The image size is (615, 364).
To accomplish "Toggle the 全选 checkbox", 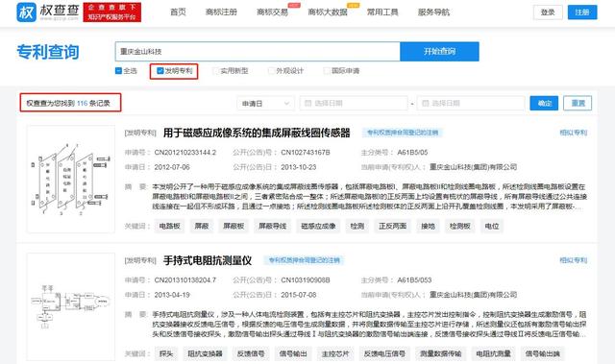I will [118, 71].
